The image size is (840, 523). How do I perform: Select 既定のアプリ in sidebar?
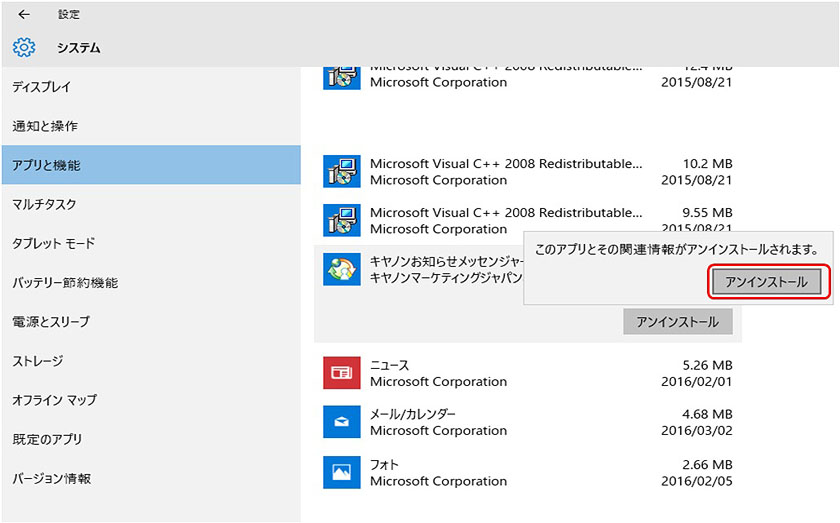[x=47, y=439]
